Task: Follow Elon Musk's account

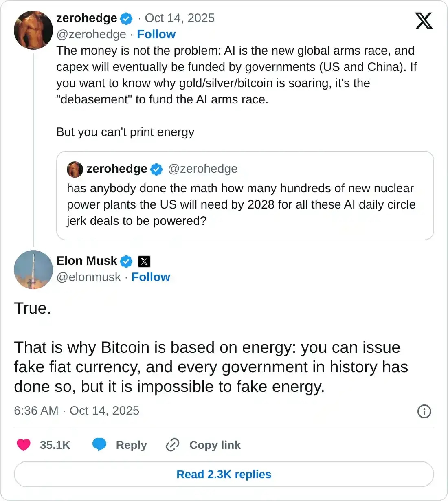Action: 151,277
